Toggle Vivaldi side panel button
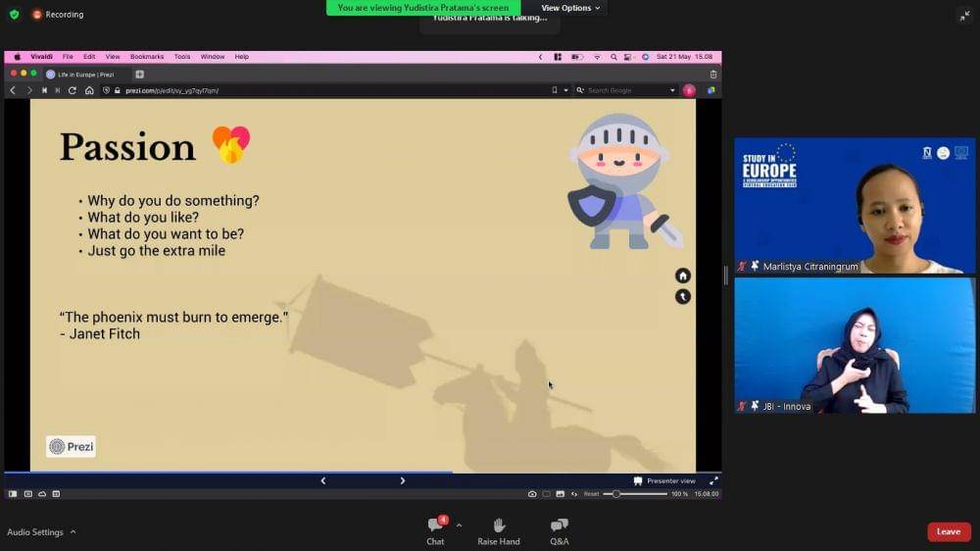Image resolution: width=980 pixels, height=551 pixels. click(x=13, y=494)
